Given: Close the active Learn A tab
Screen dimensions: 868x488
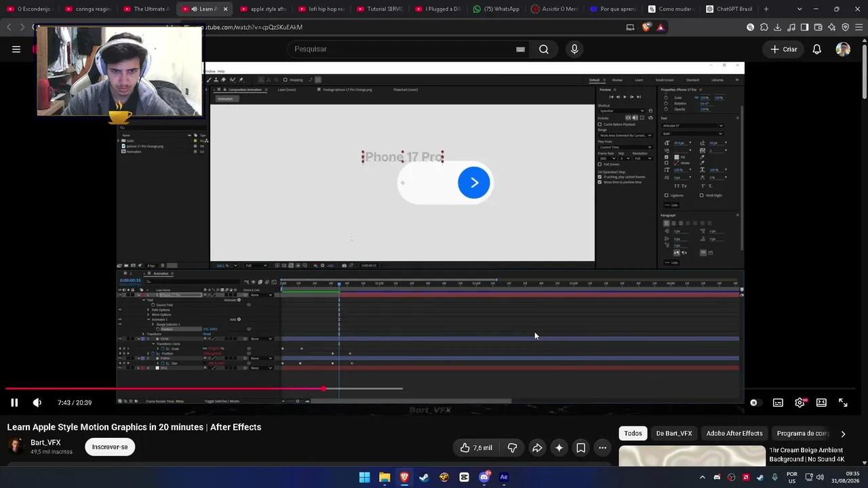Looking at the screenshot, I should tap(225, 9).
